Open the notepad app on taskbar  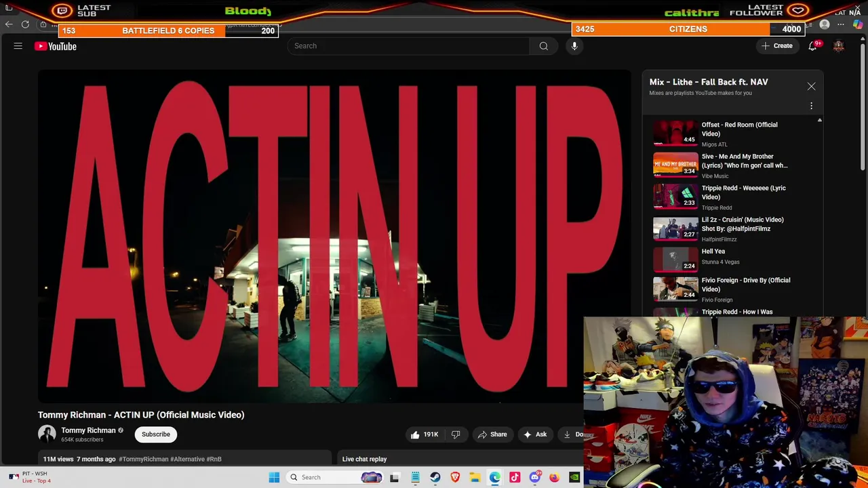pos(415,477)
